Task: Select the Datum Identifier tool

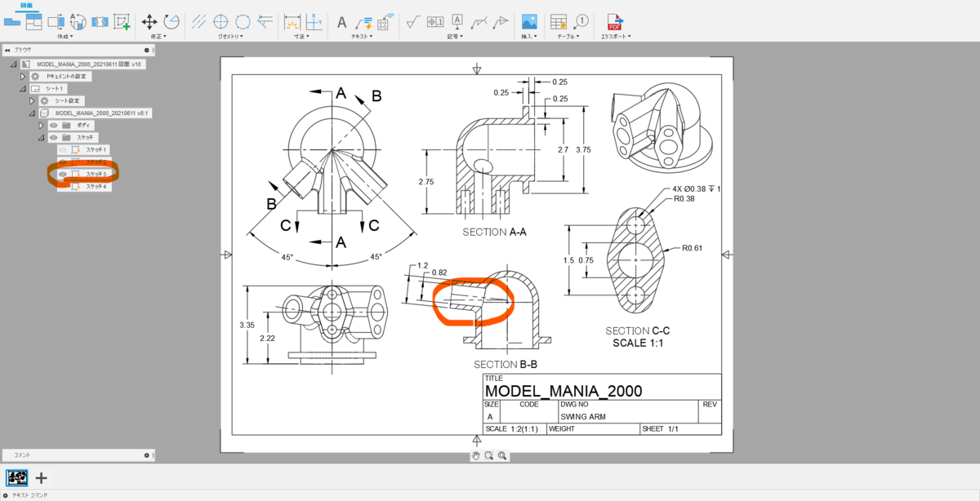Action: pos(457,21)
